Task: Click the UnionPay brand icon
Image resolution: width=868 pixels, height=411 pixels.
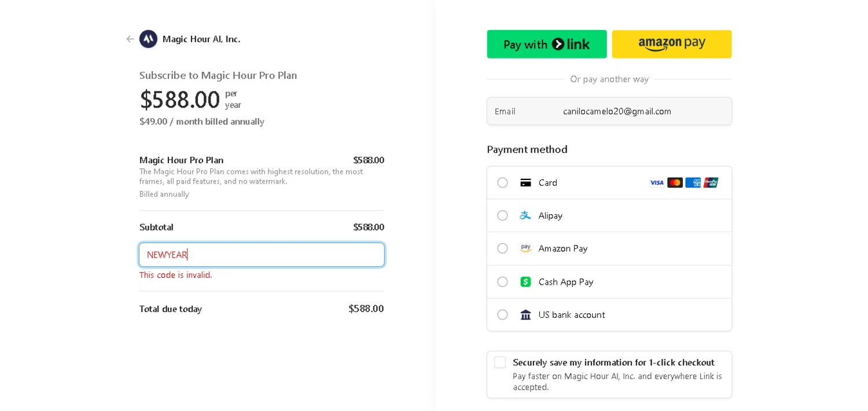Action: [711, 183]
